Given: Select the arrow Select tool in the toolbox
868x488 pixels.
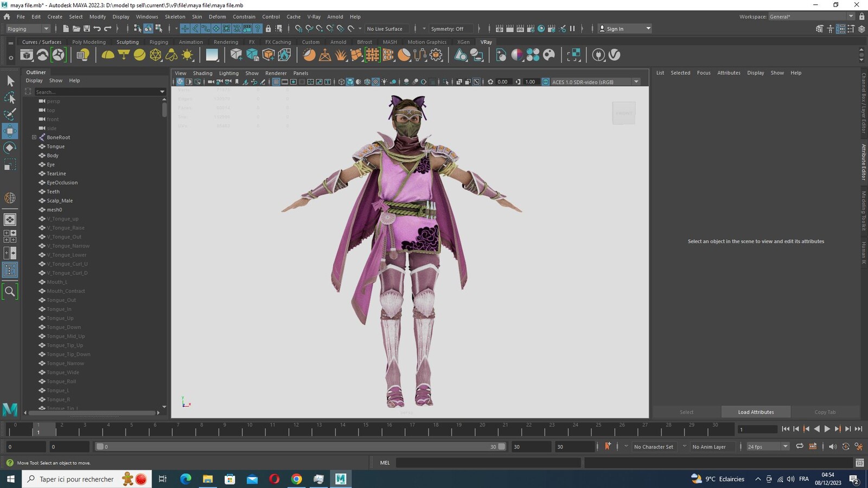Looking at the screenshot, I should tap(10, 81).
